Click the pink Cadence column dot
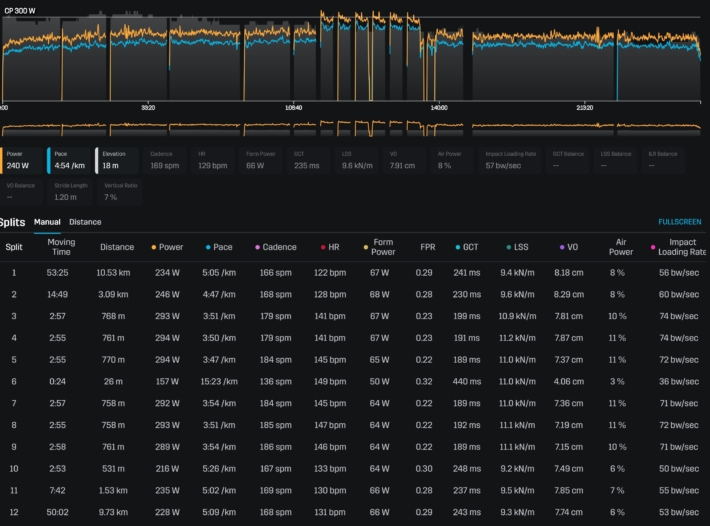This screenshot has height=526, width=710. click(257, 247)
